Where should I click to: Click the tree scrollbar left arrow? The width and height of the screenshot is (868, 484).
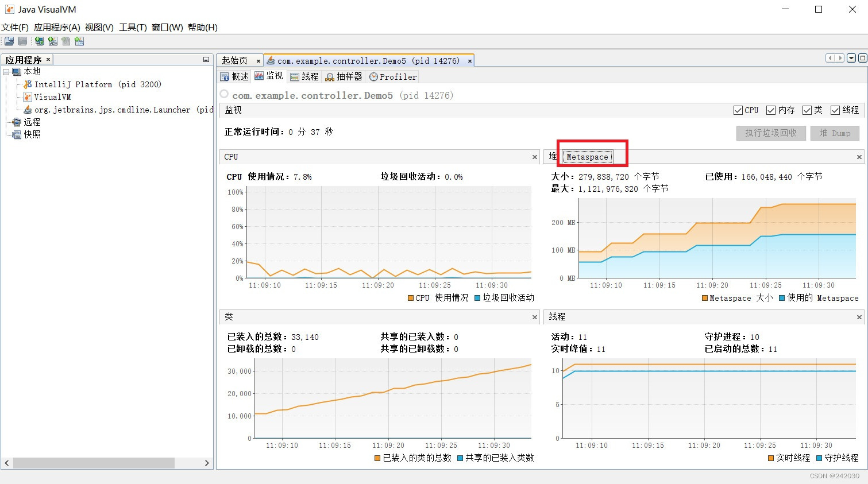[x=7, y=463]
